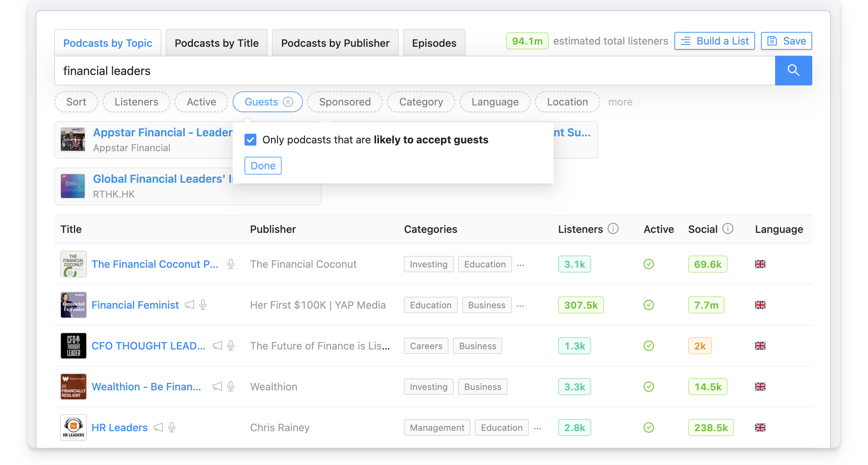Switch to Podcasts by Topic tab
Viewport: 868px width, 465px height.
point(108,43)
